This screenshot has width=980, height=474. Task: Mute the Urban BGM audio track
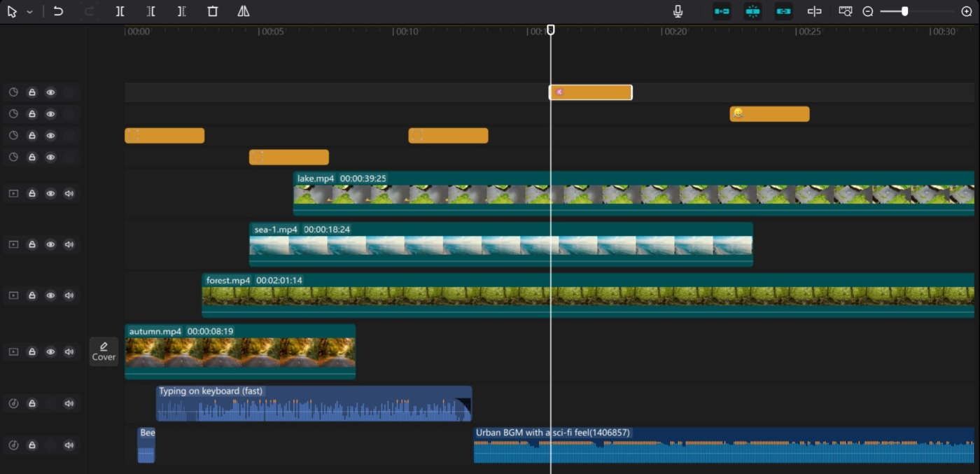point(69,445)
